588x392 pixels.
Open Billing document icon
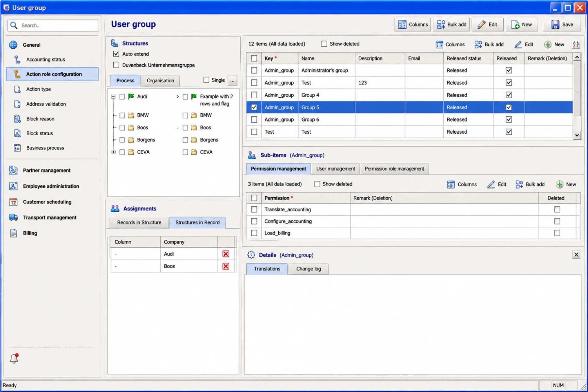click(13, 233)
